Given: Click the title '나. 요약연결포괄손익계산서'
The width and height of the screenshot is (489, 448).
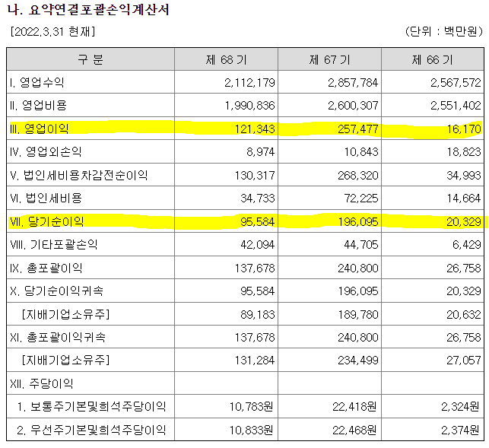Looking at the screenshot, I should pos(88,9).
